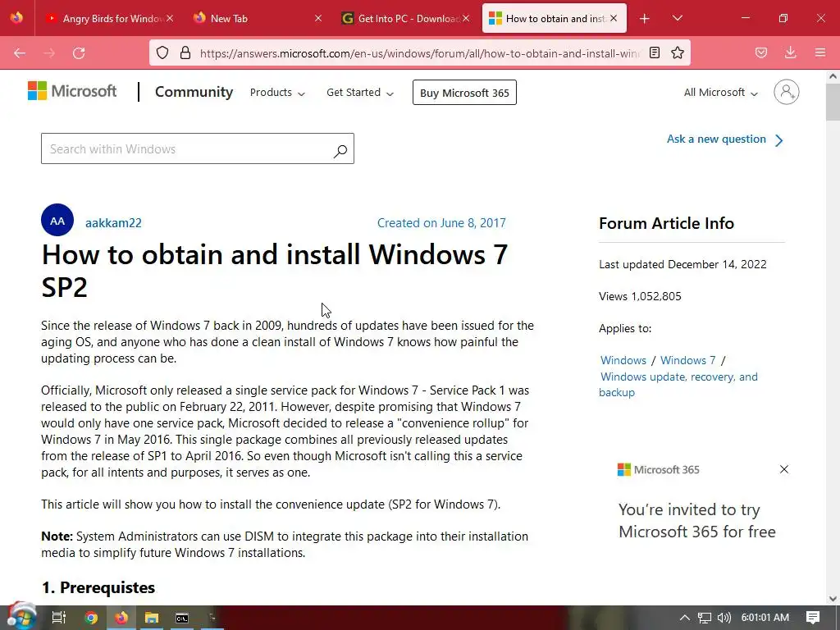
Task: Close the Angry Birds for Windows tab
Action: [170, 18]
